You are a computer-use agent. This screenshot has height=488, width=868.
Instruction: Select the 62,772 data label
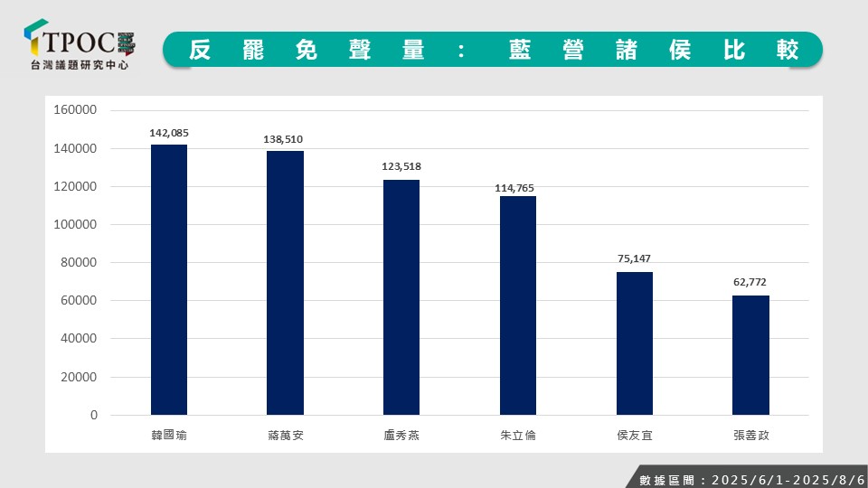[750, 282]
